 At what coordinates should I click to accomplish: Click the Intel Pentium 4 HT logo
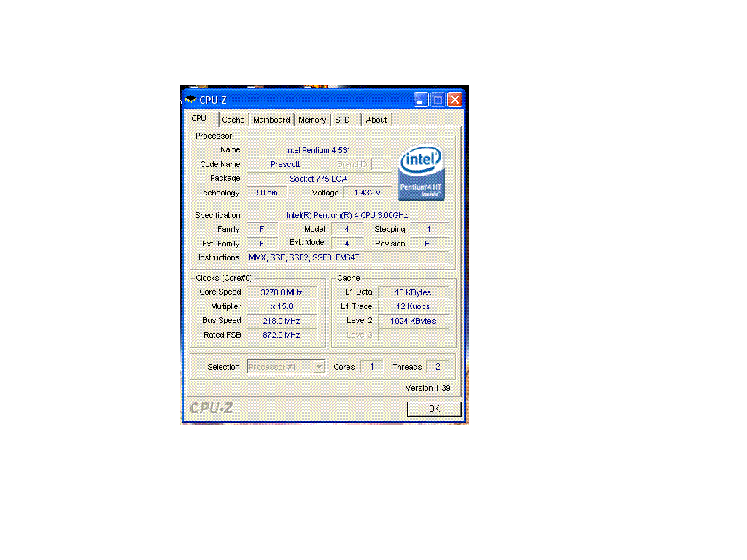[421, 172]
